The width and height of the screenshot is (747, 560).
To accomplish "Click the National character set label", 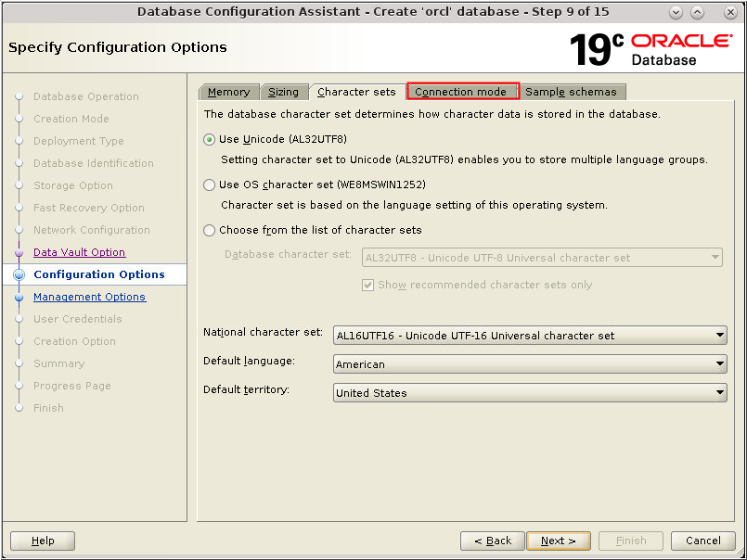I will coord(263,332).
